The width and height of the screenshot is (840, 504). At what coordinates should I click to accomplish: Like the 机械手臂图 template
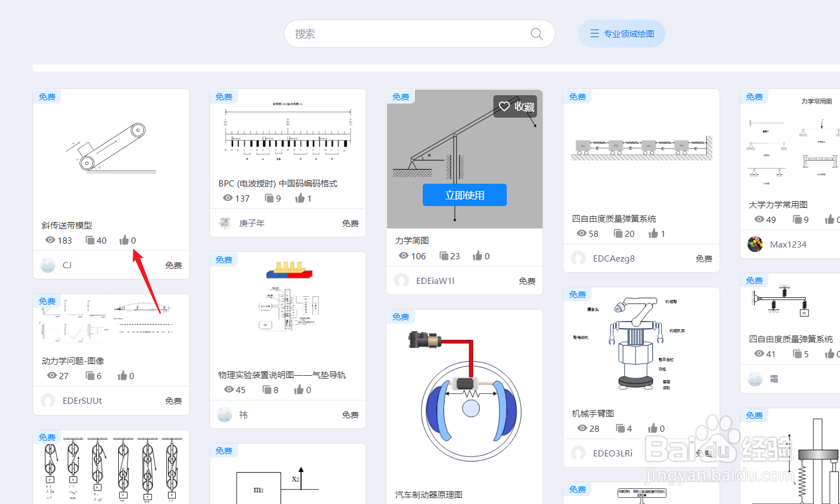click(653, 428)
